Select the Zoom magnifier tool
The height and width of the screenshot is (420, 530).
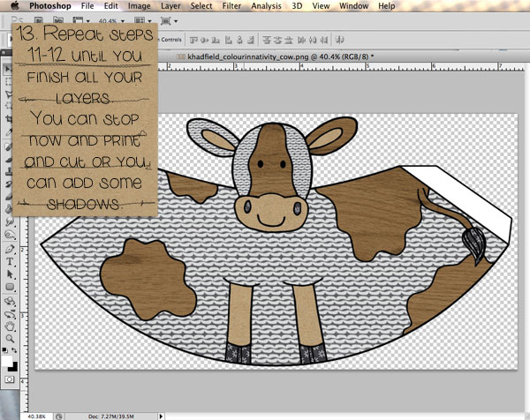point(10,339)
